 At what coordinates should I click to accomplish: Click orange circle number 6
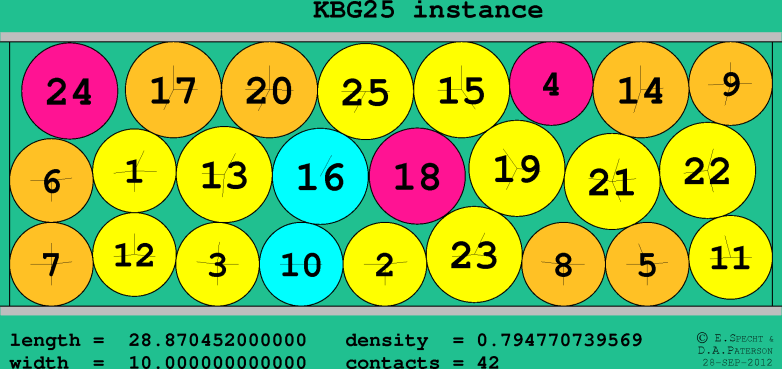(51, 181)
